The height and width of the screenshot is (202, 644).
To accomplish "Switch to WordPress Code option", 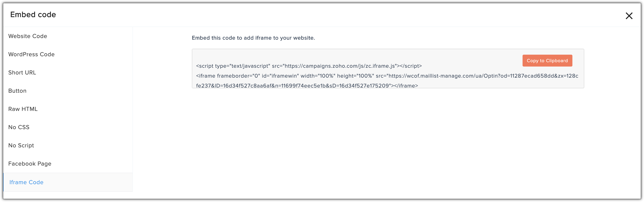I will [x=31, y=54].
